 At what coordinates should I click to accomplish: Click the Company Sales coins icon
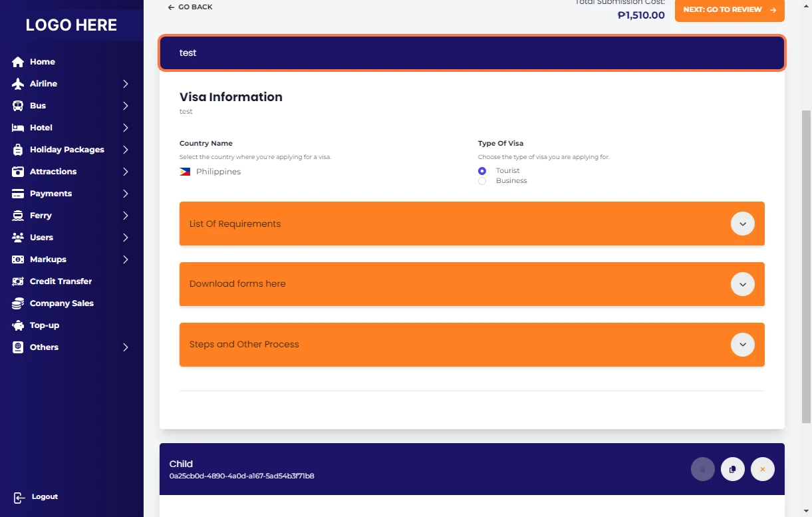[x=18, y=303]
